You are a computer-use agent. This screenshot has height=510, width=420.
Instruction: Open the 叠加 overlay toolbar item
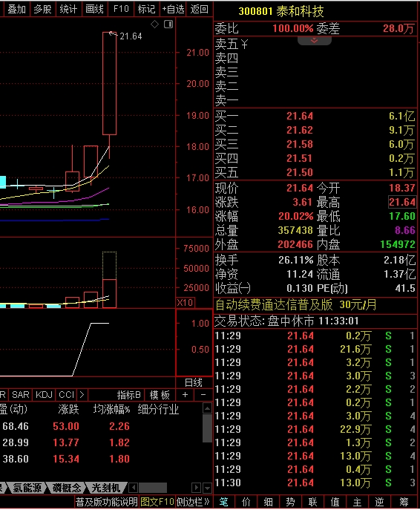pos(16,9)
